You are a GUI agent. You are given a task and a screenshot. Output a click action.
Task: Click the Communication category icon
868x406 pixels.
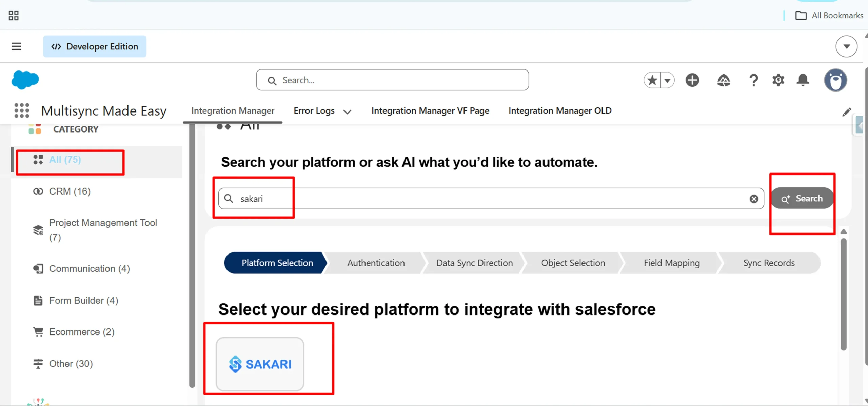38,269
